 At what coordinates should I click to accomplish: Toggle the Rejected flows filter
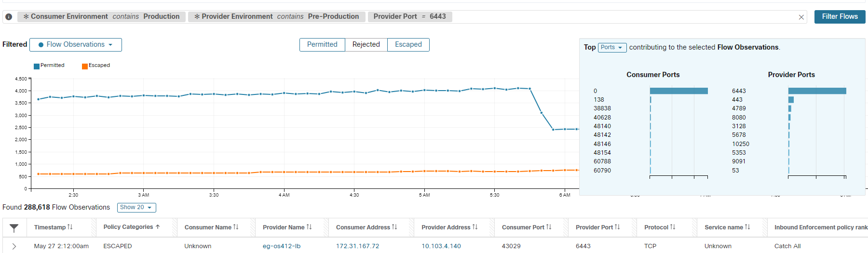(366, 44)
